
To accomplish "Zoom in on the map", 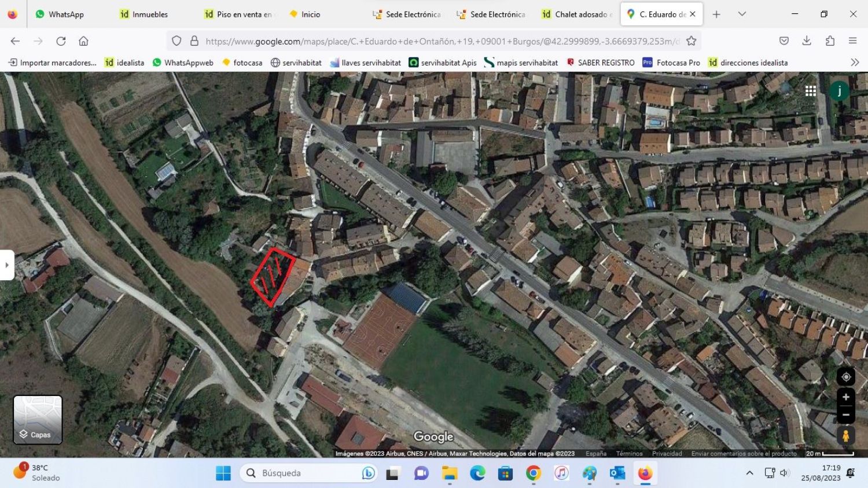I will pos(845,397).
